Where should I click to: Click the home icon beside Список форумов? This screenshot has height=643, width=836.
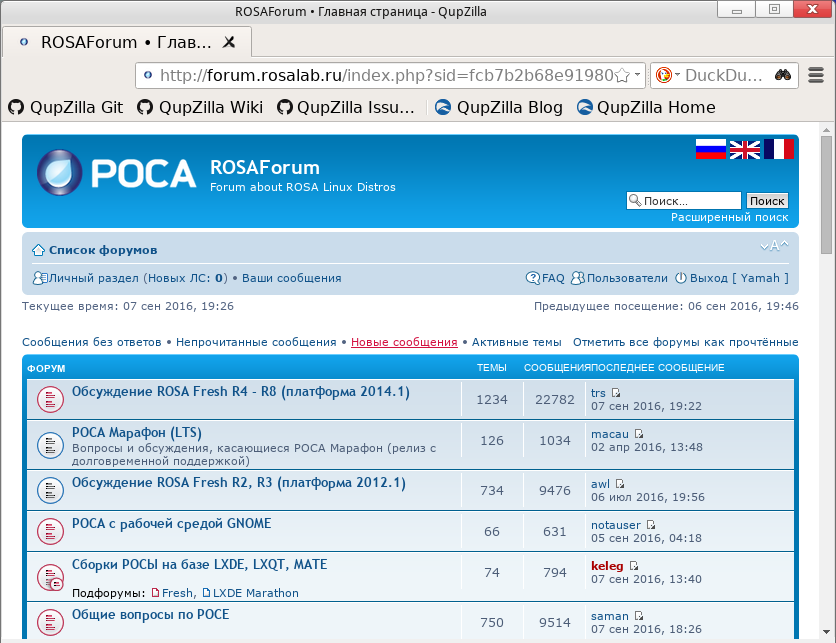point(38,250)
